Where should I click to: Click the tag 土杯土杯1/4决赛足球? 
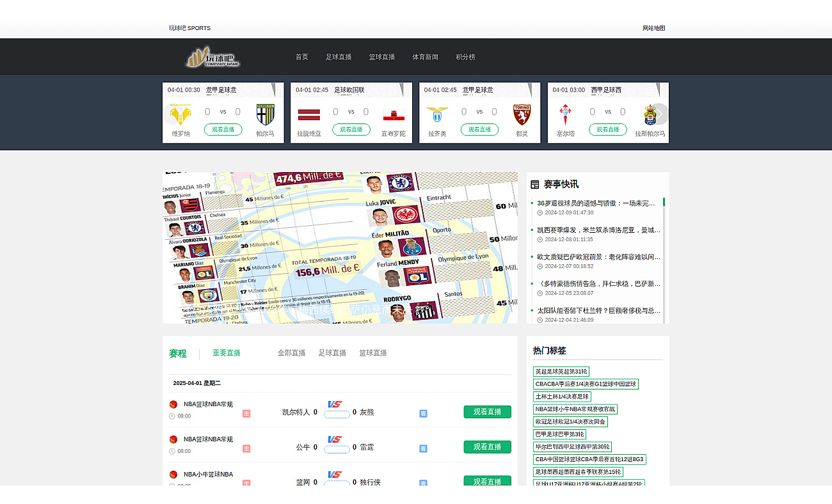(562, 397)
